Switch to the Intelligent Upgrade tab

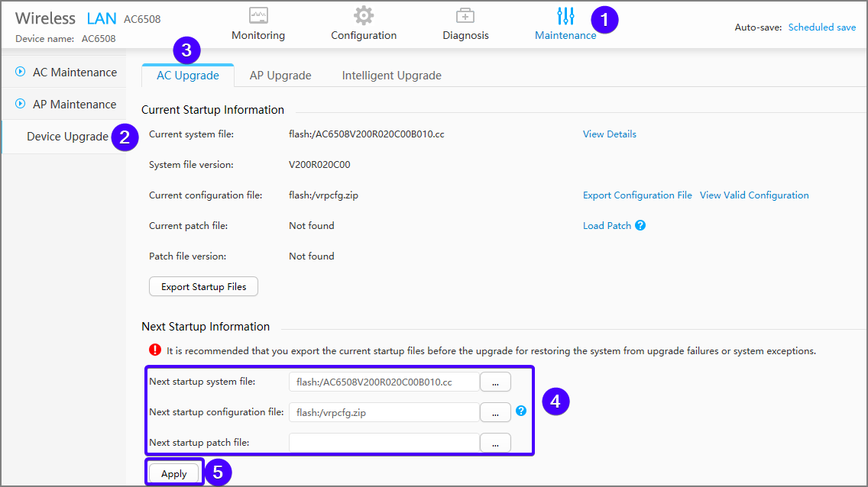pos(391,76)
